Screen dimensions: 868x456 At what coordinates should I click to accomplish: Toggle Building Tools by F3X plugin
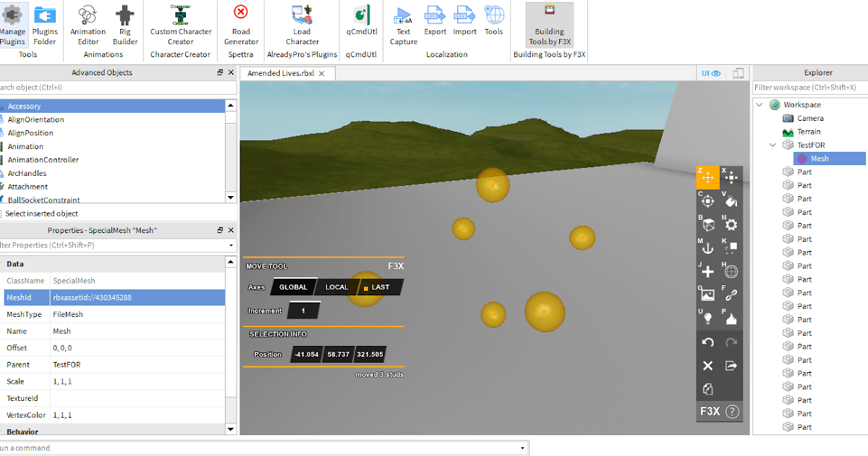point(550,25)
